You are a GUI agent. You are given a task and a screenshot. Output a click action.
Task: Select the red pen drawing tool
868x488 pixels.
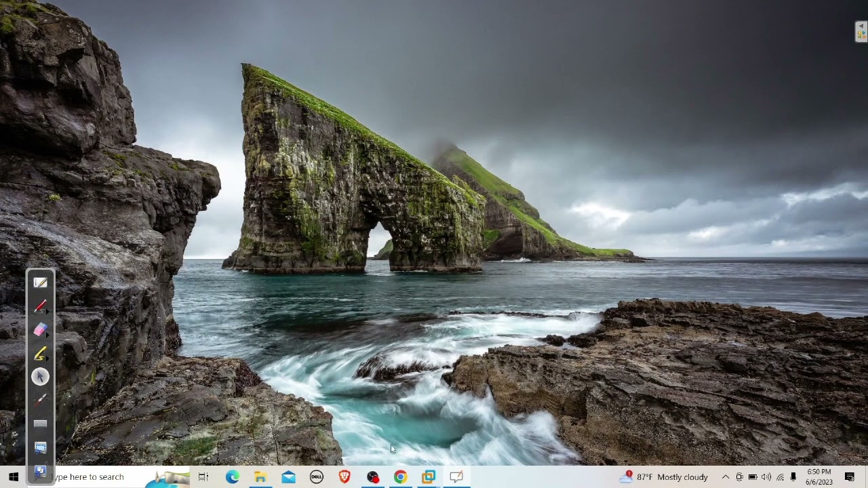pos(40,306)
